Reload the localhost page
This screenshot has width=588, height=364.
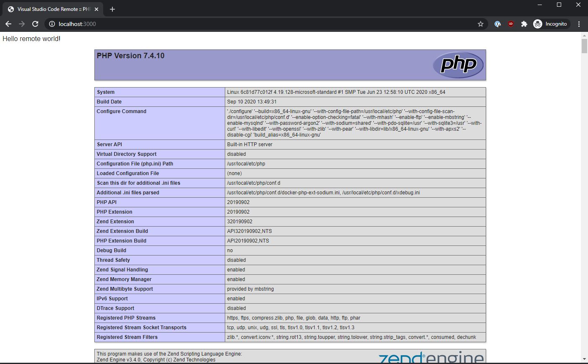pos(35,24)
